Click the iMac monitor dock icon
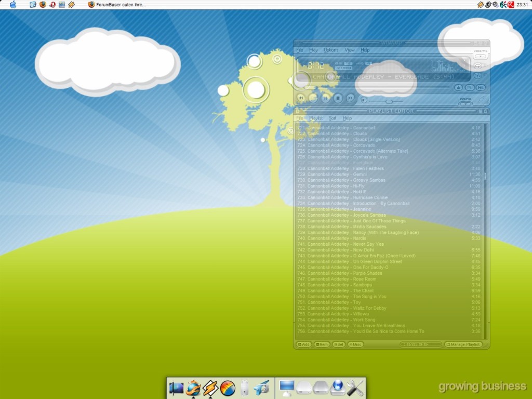This screenshot has height=399, width=532. 287,388
